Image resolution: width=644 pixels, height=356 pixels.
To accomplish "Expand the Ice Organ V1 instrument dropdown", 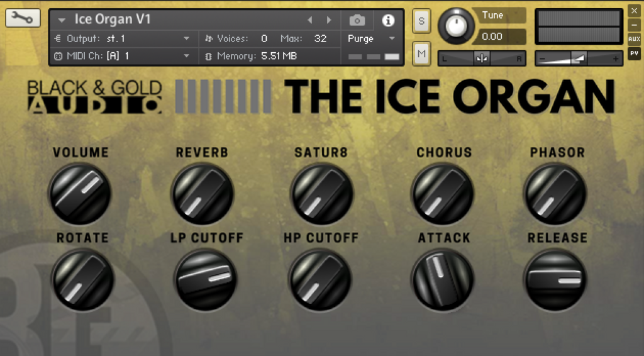I will (x=62, y=19).
